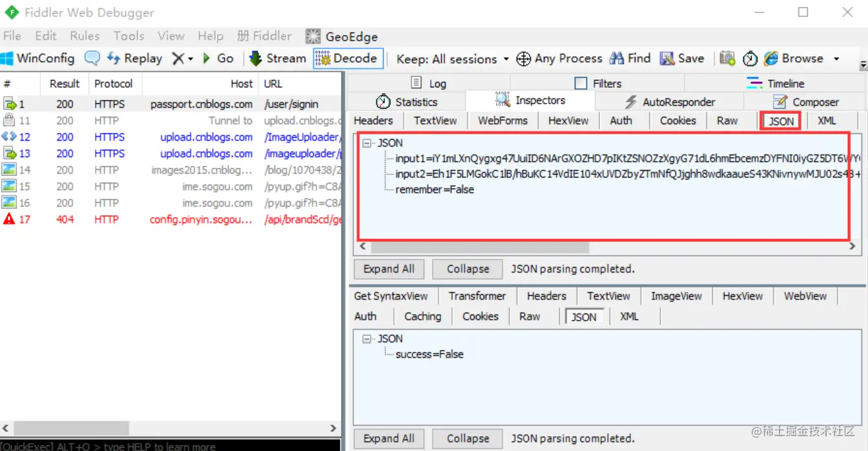Click the Fiddler menu item

[265, 36]
